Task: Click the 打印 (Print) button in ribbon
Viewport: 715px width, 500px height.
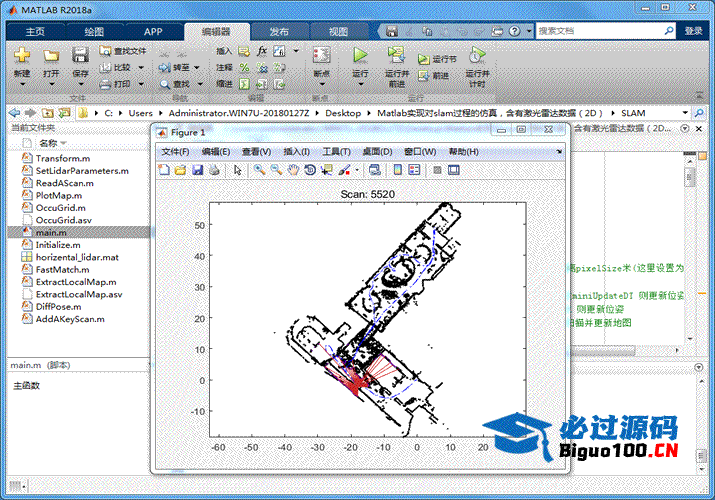Action: 116,84
